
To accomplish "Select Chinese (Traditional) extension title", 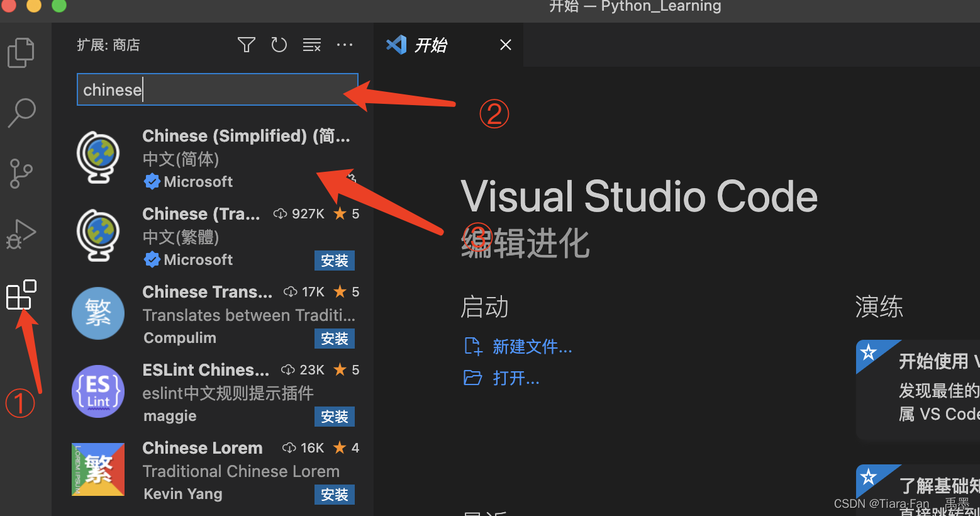I will (x=201, y=214).
